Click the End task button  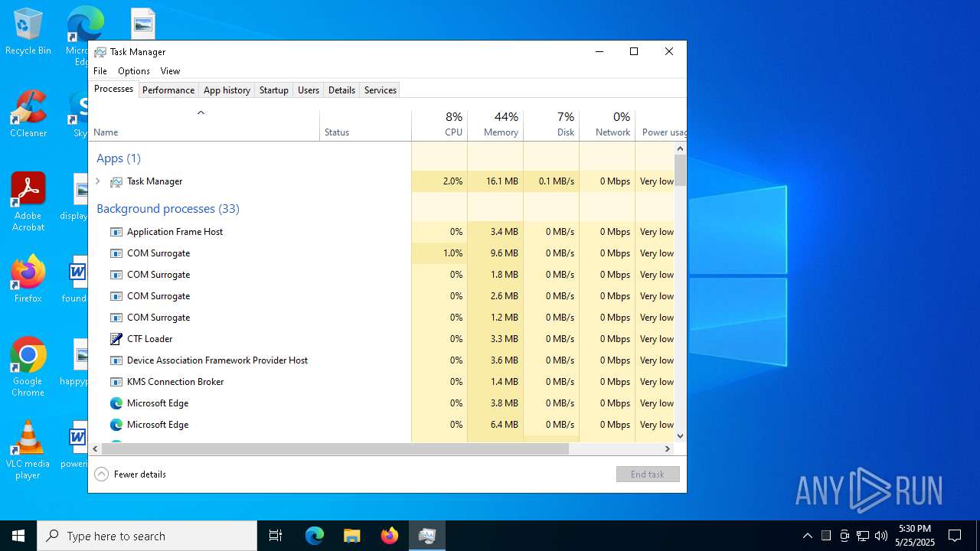coord(648,474)
